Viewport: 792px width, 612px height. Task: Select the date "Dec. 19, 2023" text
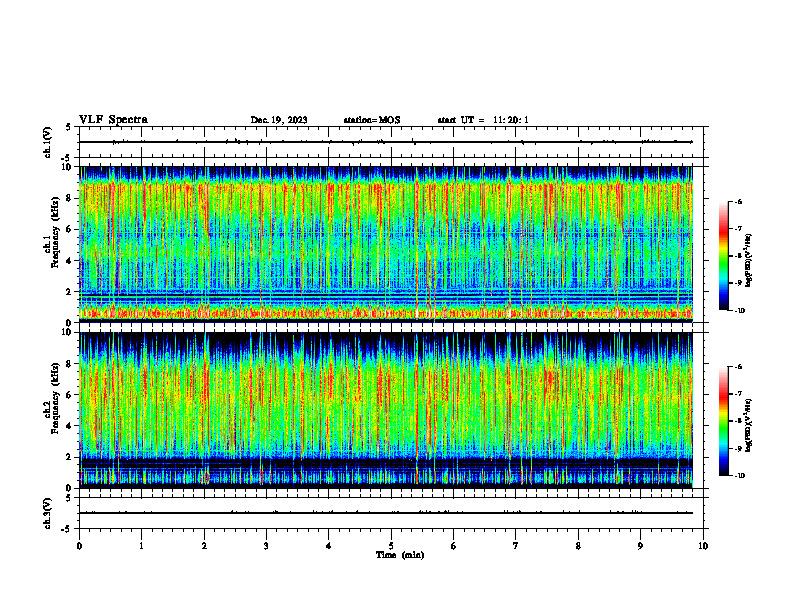[279, 120]
